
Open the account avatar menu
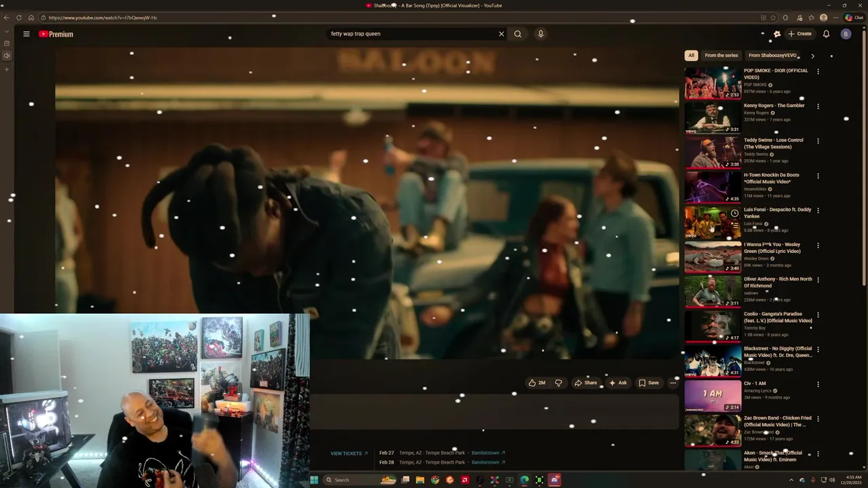pyautogui.click(x=846, y=34)
